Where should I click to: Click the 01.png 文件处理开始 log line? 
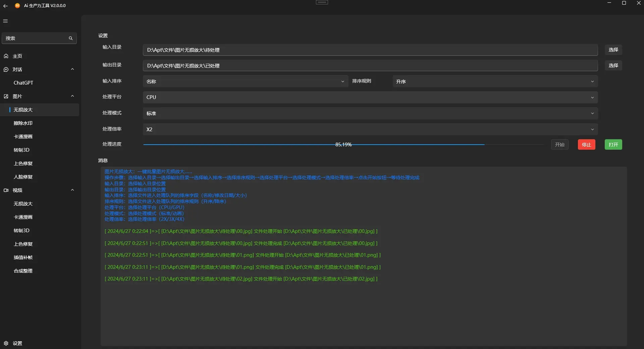point(243,255)
